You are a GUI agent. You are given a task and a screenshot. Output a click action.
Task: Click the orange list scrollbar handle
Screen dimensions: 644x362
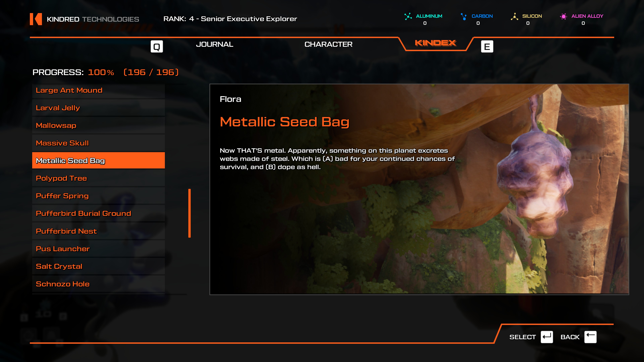(x=190, y=213)
